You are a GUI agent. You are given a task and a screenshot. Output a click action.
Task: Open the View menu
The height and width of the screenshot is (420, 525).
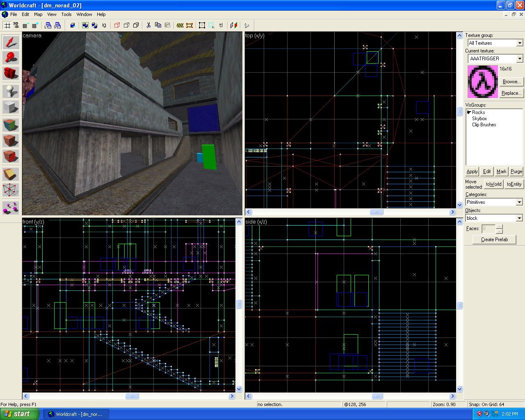tap(52, 14)
